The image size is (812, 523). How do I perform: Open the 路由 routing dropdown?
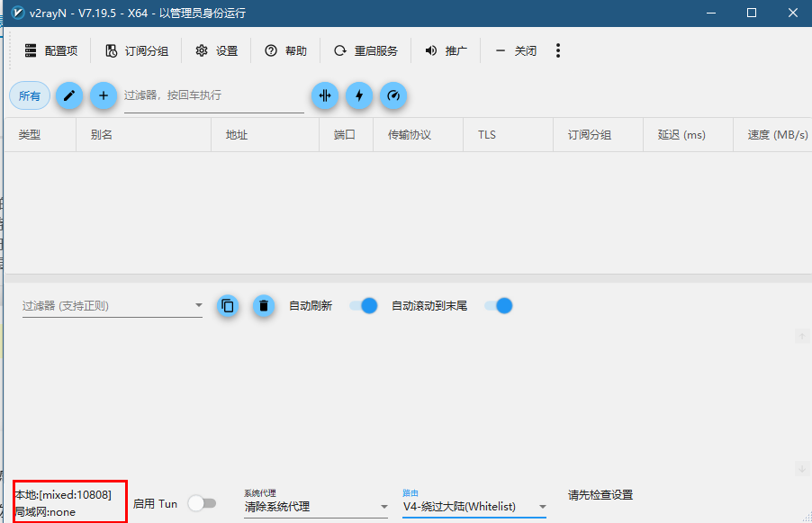coord(474,507)
